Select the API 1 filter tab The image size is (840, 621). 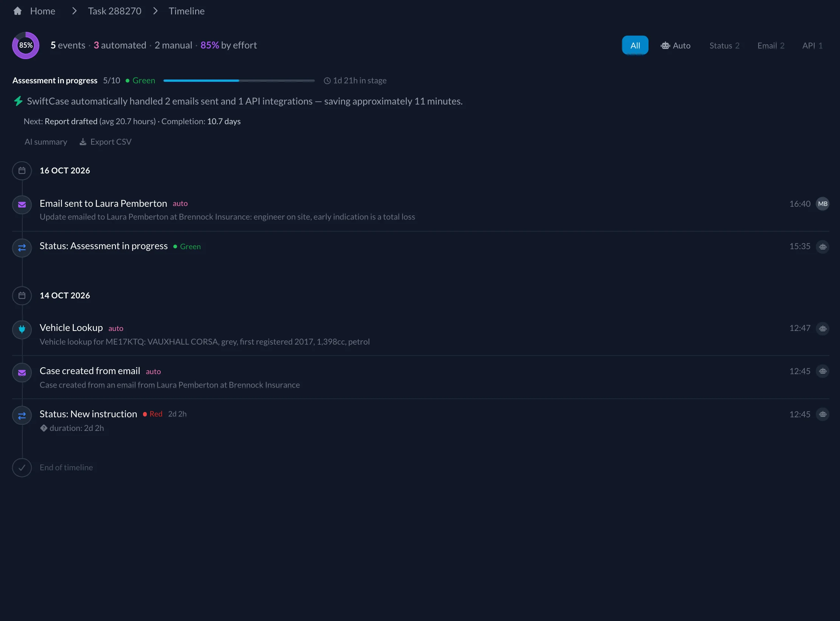[812, 45]
